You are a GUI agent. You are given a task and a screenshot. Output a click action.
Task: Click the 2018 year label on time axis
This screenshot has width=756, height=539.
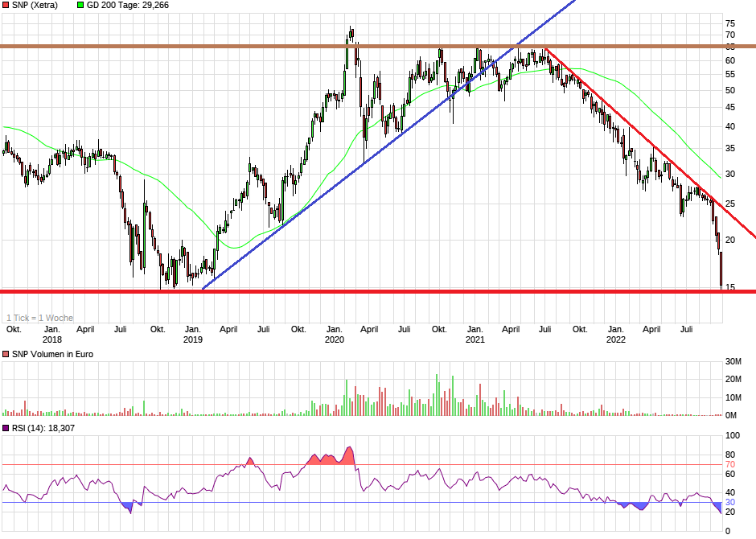point(52,339)
